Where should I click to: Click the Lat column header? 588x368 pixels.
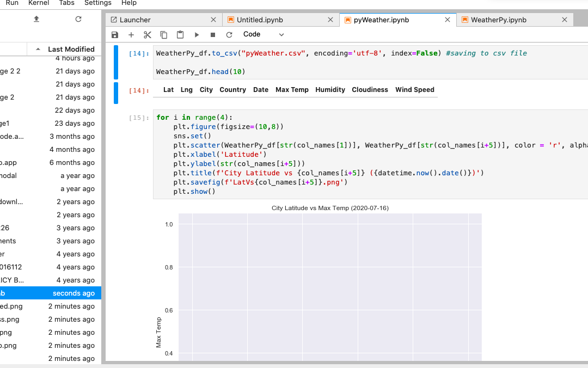[x=168, y=90]
